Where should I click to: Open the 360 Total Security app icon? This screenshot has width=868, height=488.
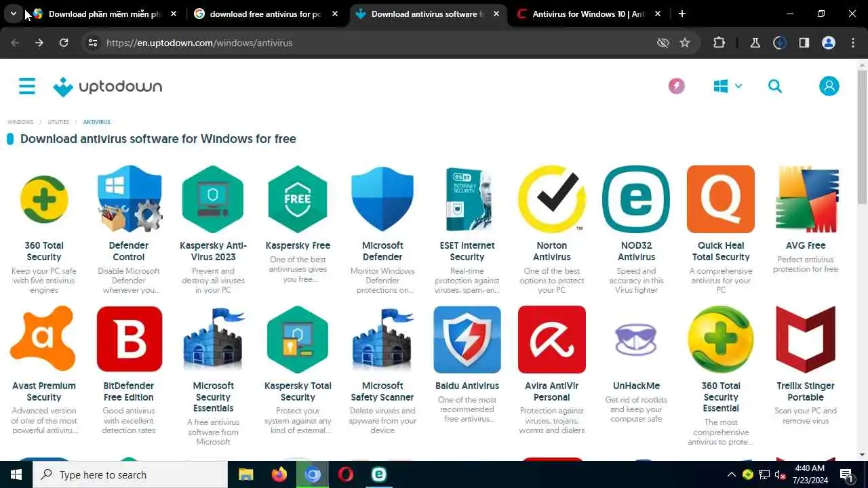point(44,199)
